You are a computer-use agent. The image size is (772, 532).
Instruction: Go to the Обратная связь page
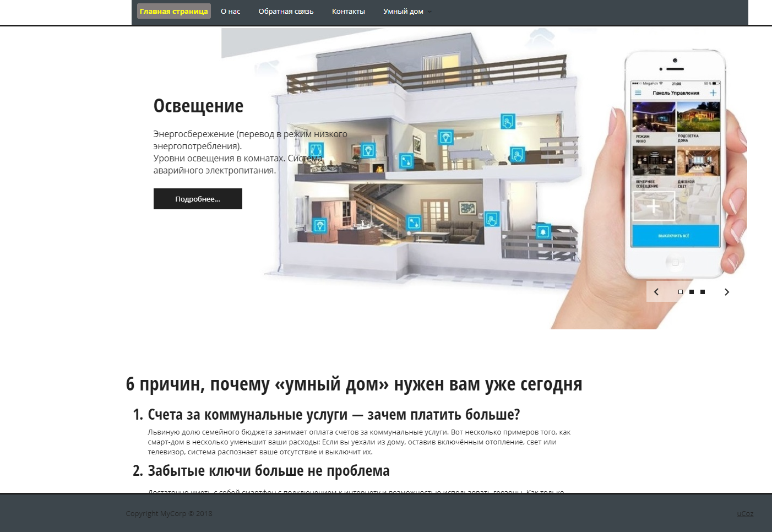tap(286, 12)
